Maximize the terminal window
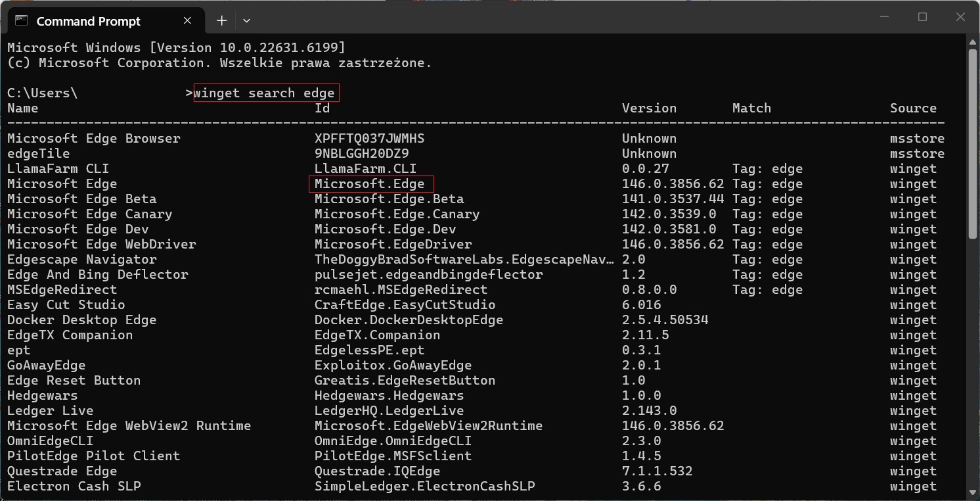 (923, 17)
